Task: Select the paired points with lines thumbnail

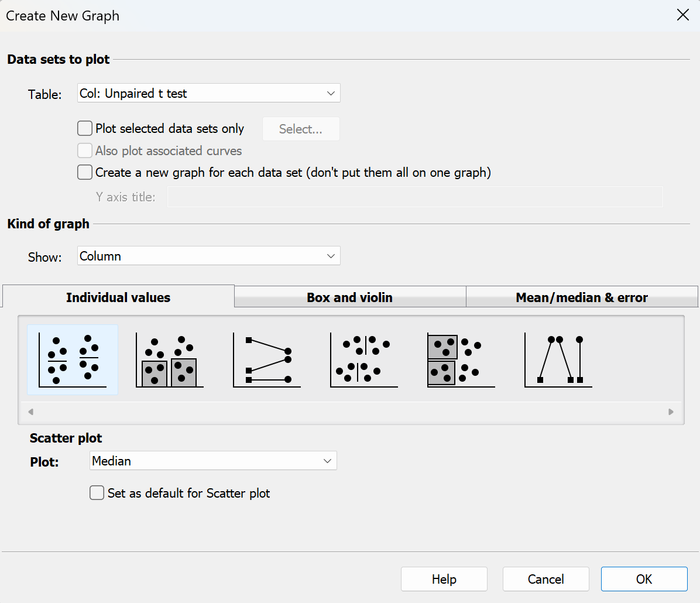Action: click(x=557, y=359)
